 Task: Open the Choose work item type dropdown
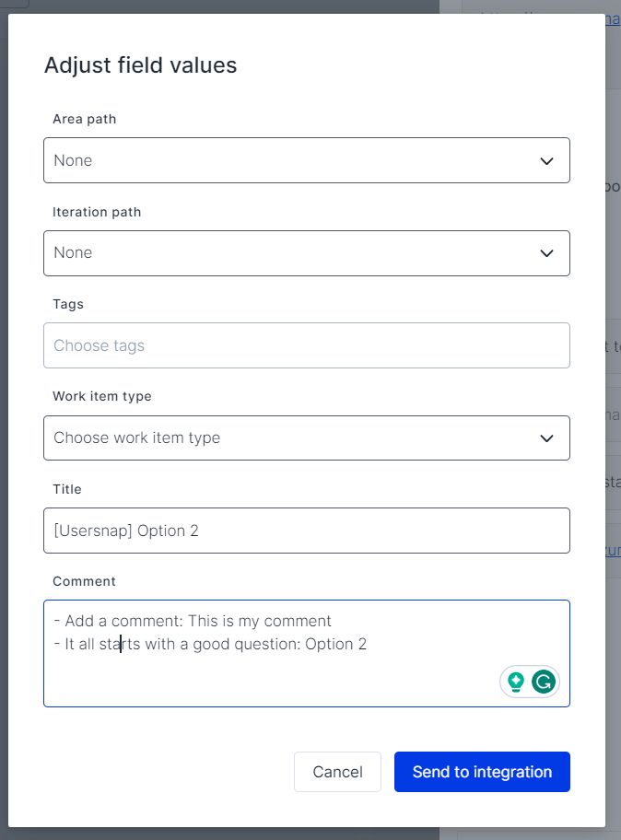coord(306,437)
